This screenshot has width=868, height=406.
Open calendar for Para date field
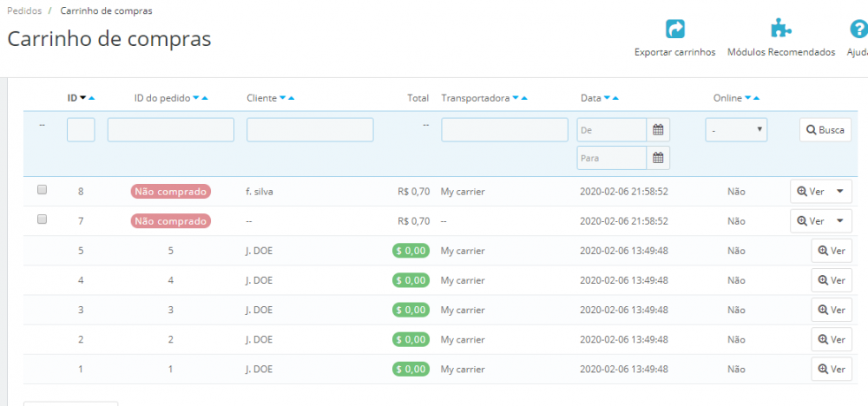pyautogui.click(x=658, y=158)
